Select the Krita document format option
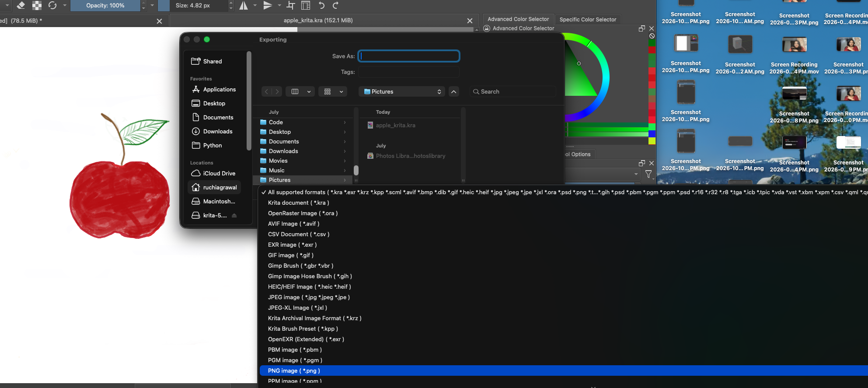 564,203
